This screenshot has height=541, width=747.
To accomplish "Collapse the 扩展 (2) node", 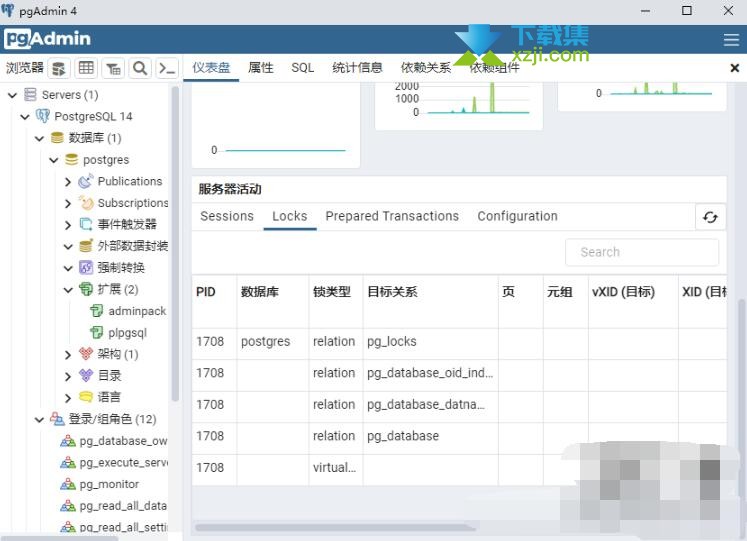I will 68,290.
